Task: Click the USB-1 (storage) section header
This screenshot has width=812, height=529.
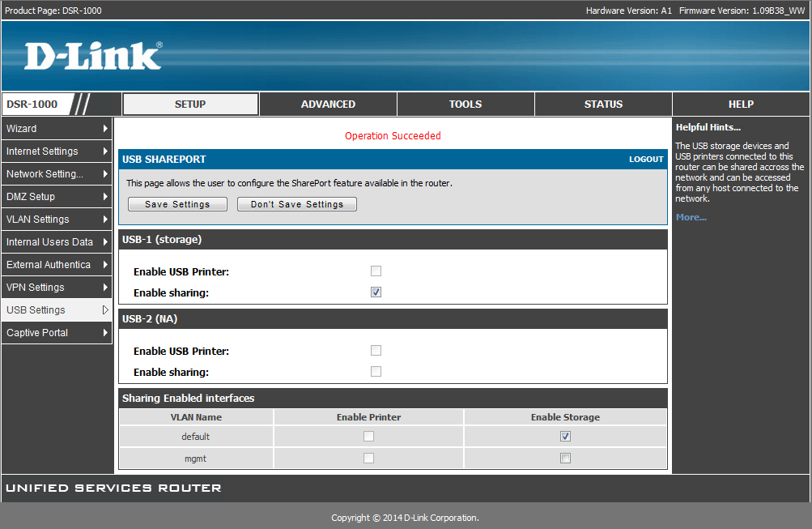Action: pyautogui.click(x=393, y=239)
